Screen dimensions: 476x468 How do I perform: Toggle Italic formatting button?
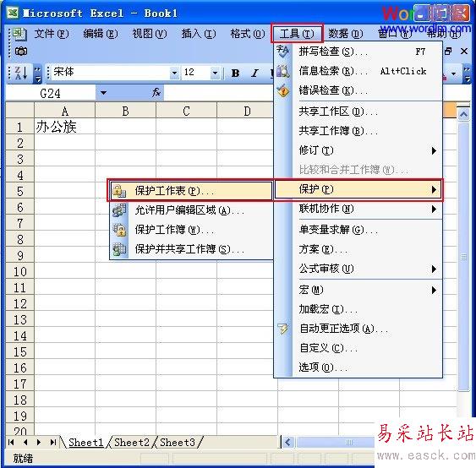pos(254,73)
